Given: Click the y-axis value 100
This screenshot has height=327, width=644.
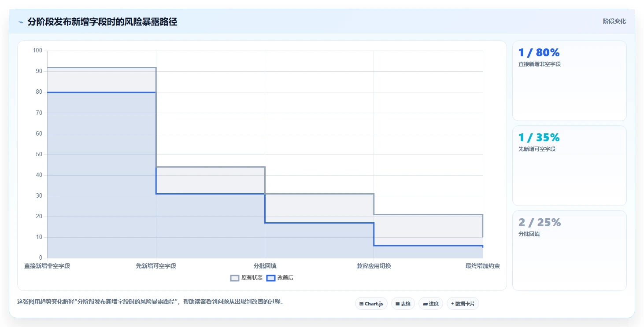Looking at the screenshot, I should [x=37, y=51].
